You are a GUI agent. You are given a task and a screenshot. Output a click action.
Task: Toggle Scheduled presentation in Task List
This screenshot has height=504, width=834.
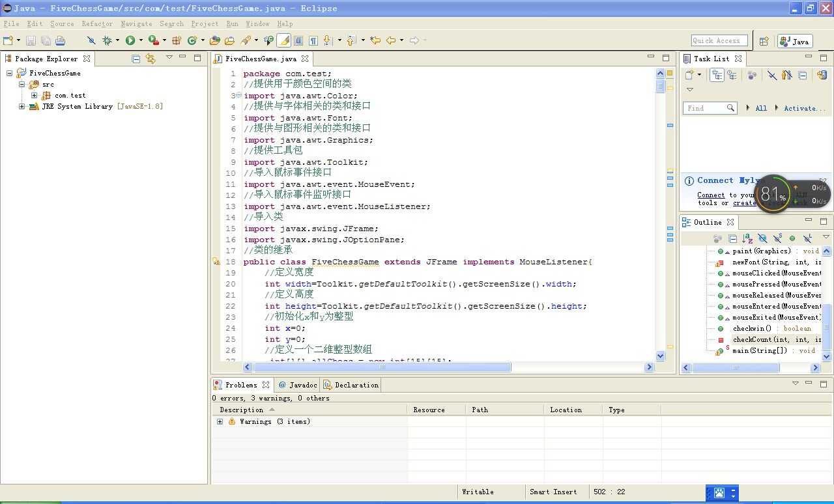point(732,75)
